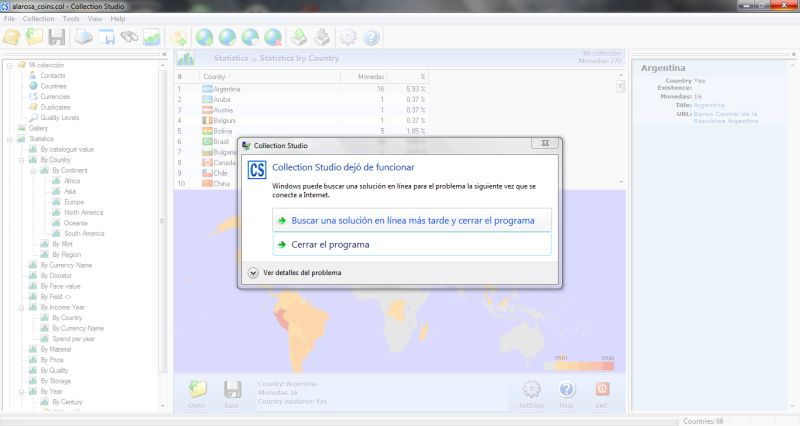Select By catalogue value statistics
This screenshot has width=800, height=426.
point(67,149)
